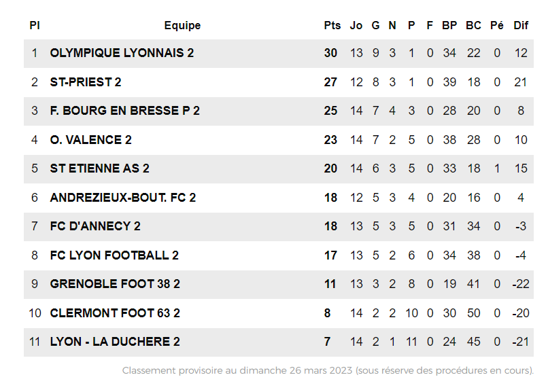
Task: Select the ST-PRIEST 2 team row
Action: pyautogui.click(x=86, y=82)
